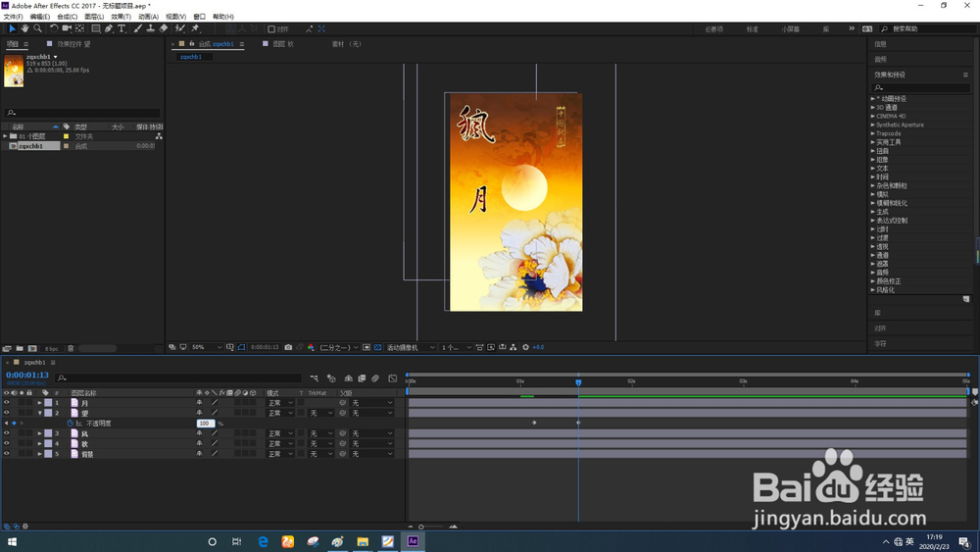Toggle the opacity keyframe diamond for 望

point(14,424)
